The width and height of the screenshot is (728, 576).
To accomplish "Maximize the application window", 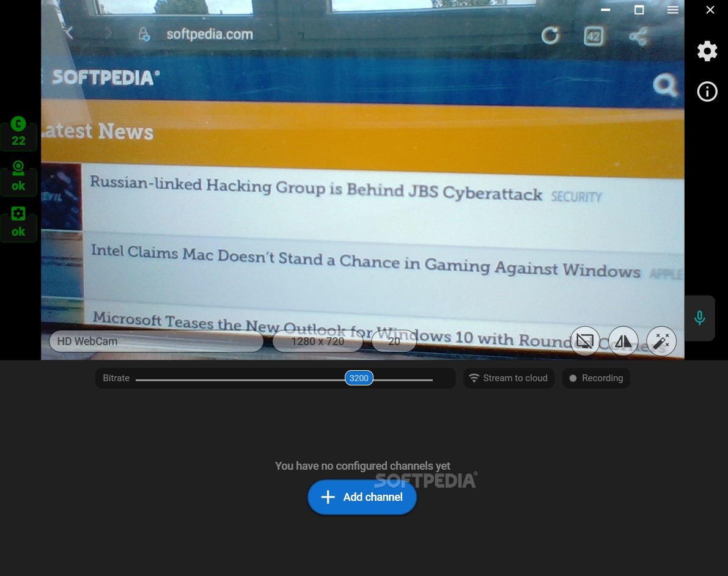I will pyautogui.click(x=639, y=10).
